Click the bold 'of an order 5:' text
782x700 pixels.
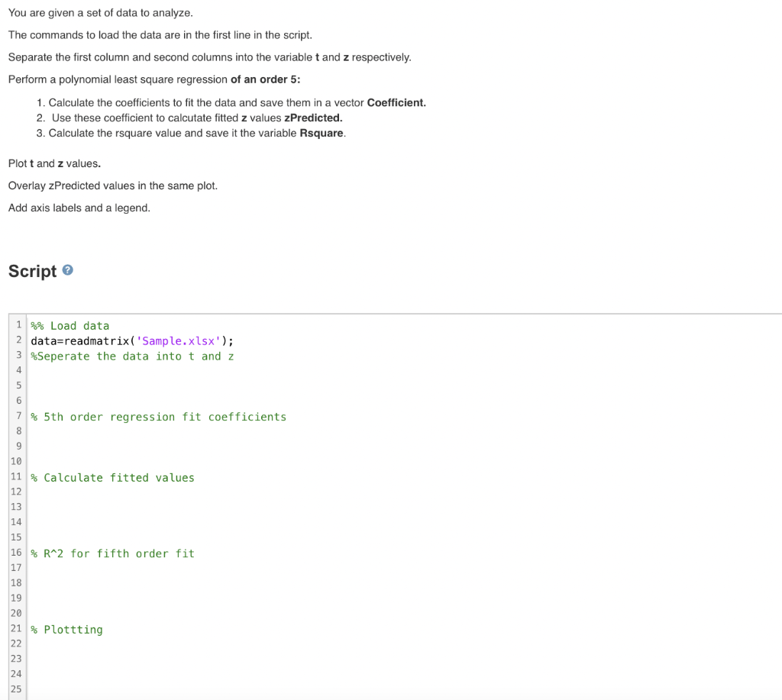click(265, 80)
